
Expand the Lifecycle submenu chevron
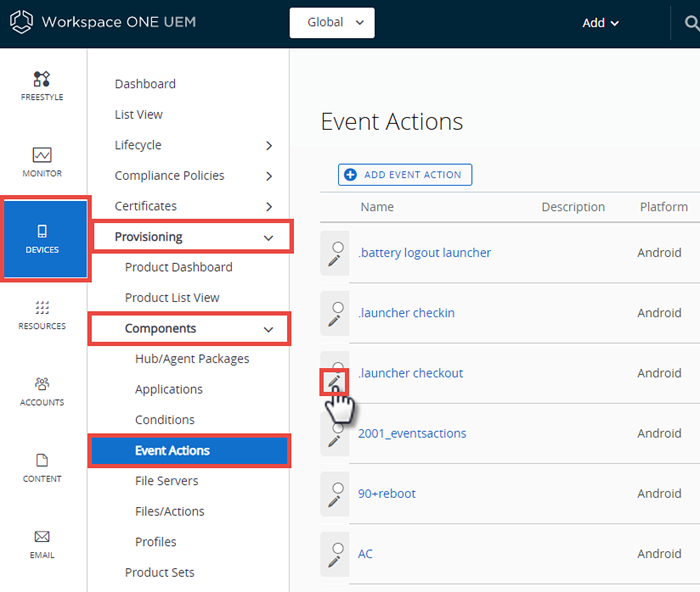(269, 146)
